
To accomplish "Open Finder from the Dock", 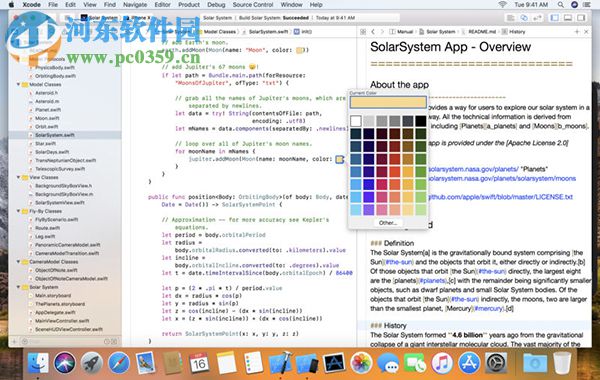I will [38, 363].
